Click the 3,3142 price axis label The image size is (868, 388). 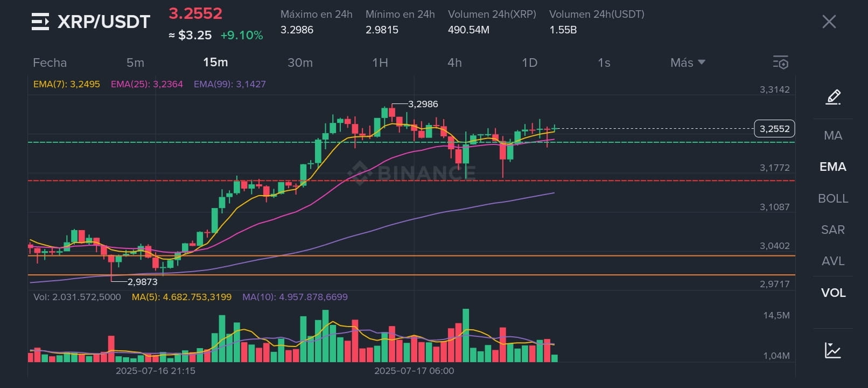[x=774, y=89]
